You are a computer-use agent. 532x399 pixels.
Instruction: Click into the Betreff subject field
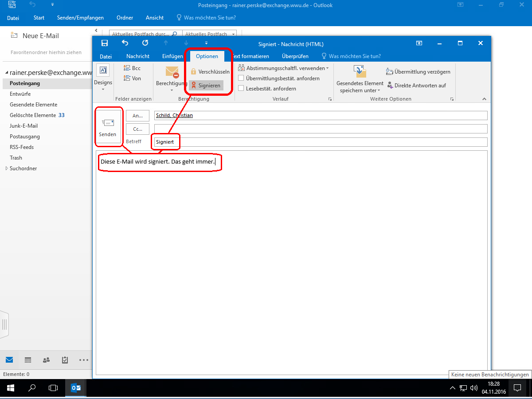pos(319,142)
